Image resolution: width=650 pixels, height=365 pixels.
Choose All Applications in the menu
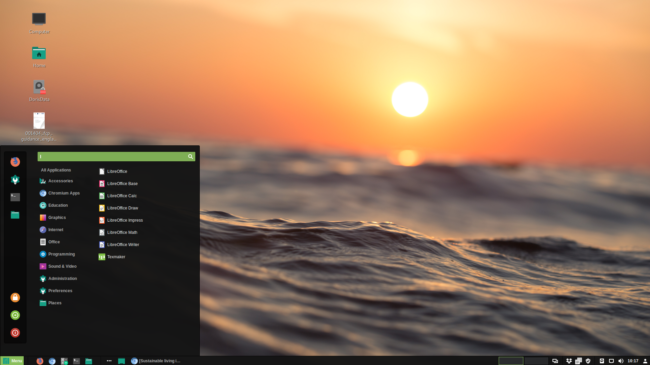[x=56, y=170]
